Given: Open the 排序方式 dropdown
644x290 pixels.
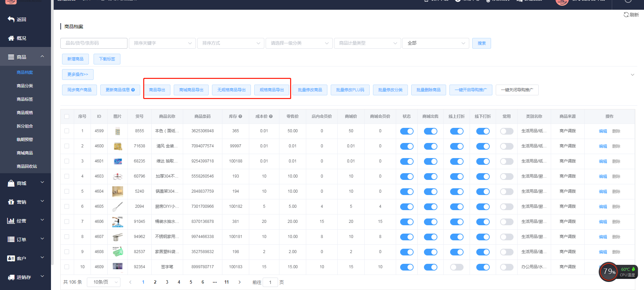Looking at the screenshot, I should (231, 43).
